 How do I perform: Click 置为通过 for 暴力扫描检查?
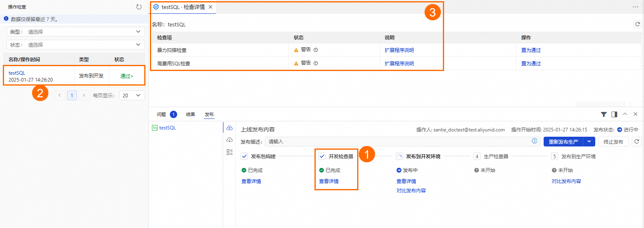[x=531, y=50]
